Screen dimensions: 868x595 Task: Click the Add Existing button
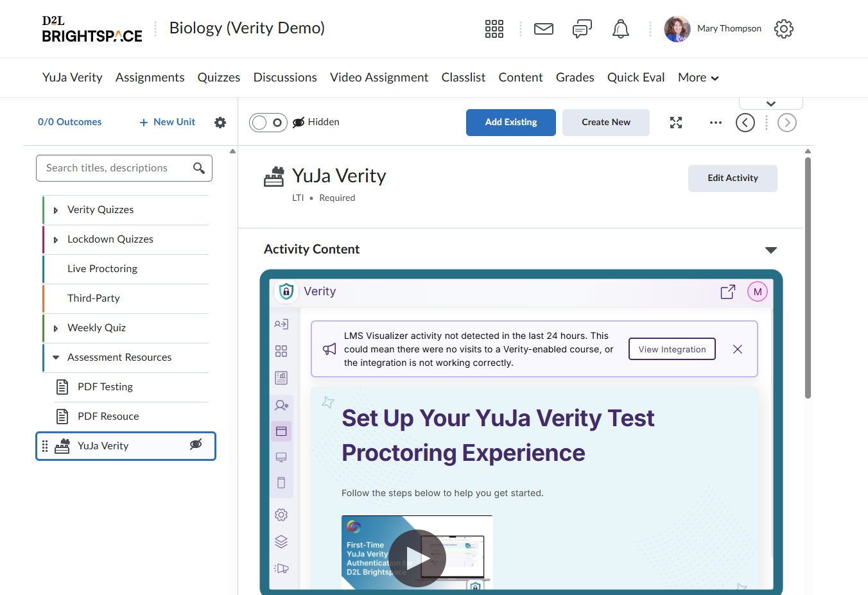(x=511, y=123)
